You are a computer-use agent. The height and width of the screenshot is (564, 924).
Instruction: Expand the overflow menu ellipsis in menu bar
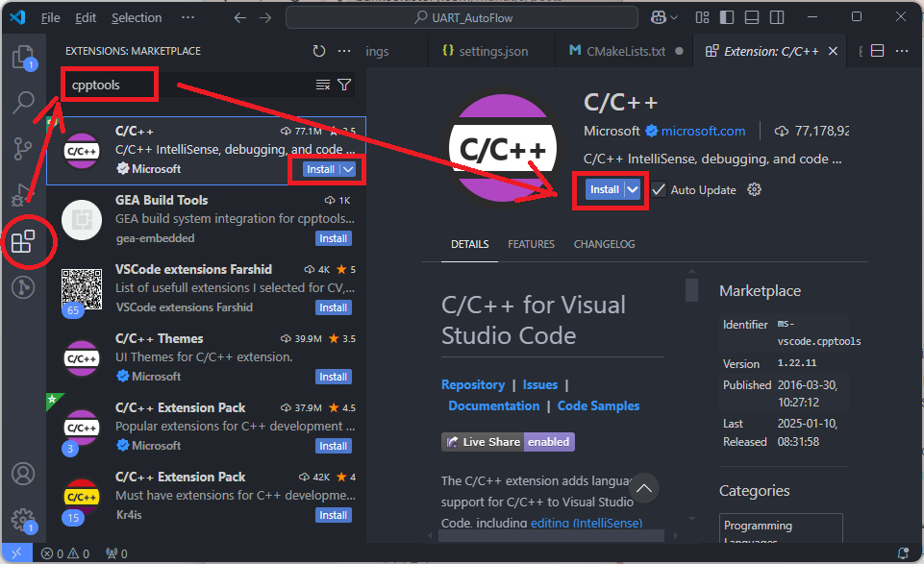click(x=188, y=17)
